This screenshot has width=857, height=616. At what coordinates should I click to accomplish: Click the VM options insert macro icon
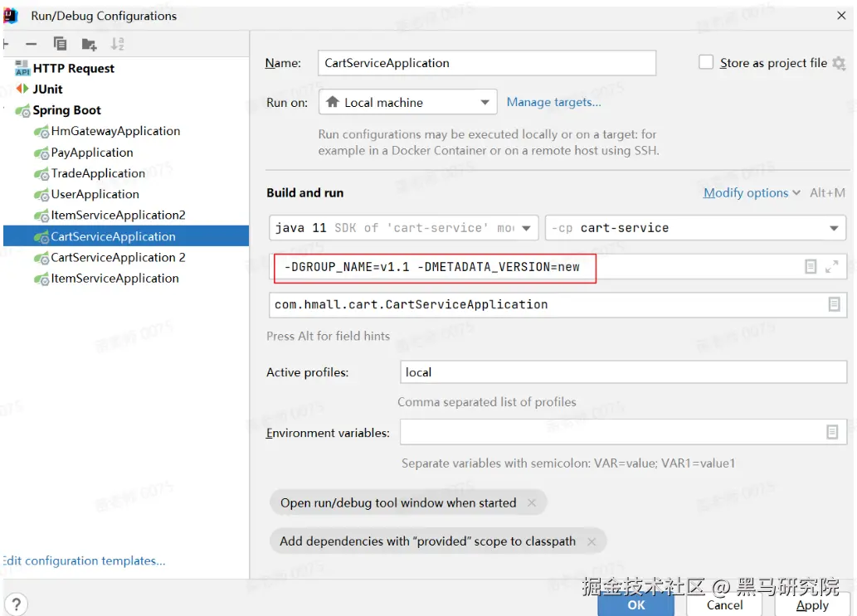click(811, 266)
